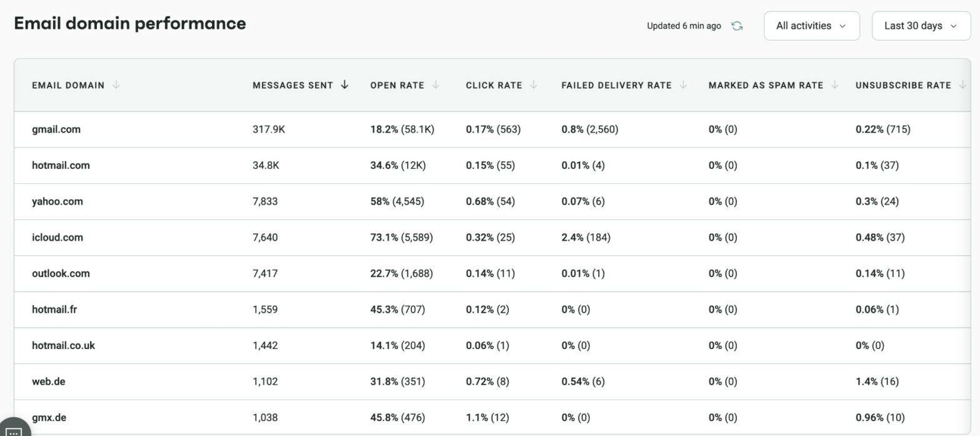Sort by Messages Sent arrow

(344, 85)
